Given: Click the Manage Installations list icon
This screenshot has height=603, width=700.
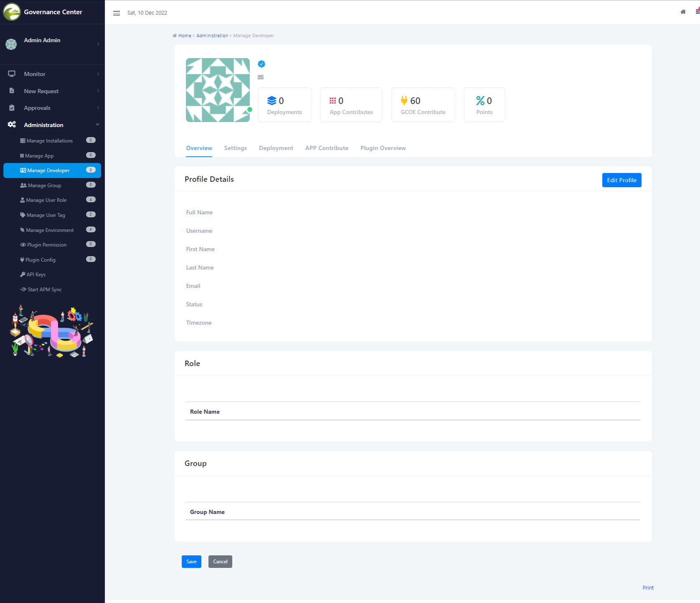Looking at the screenshot, I should coord(23,141).
